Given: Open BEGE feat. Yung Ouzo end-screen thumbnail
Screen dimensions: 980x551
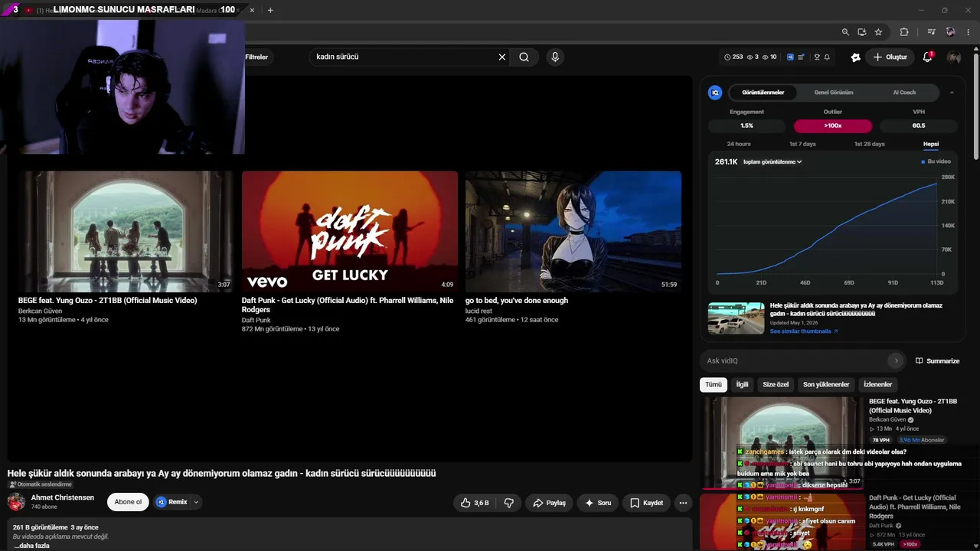Looking at the screenshot, I should pyautogui.click(x=126, y=231).
